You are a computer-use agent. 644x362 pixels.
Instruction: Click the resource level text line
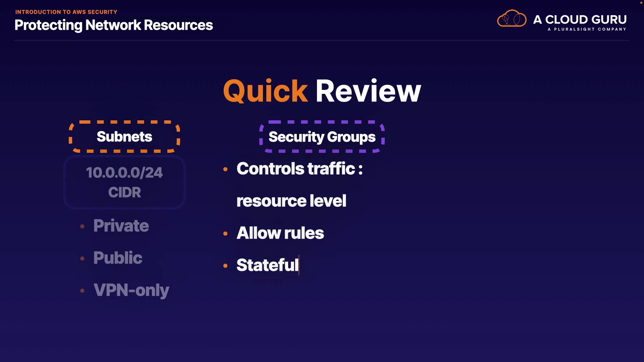click(291, 201)
